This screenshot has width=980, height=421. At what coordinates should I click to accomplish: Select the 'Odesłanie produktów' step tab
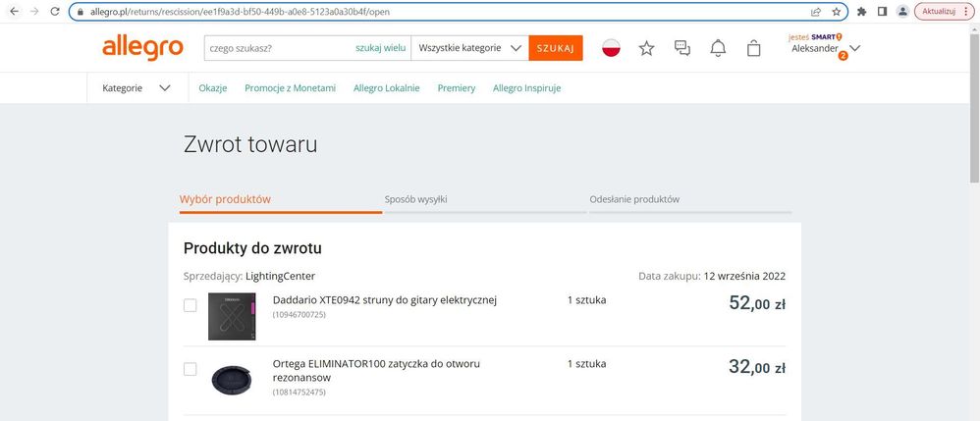click(x=690, y=200)
